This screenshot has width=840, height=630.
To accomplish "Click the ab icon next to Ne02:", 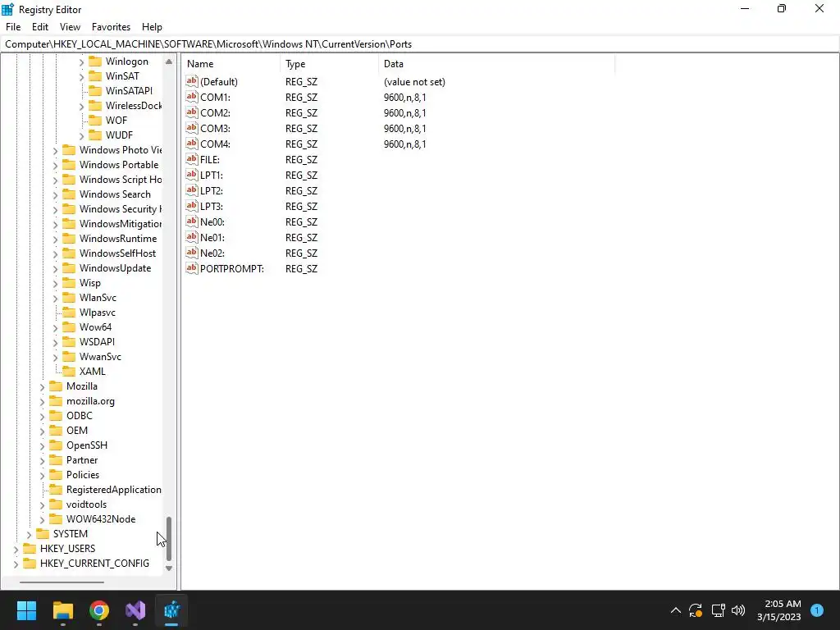I will [192, 253].
